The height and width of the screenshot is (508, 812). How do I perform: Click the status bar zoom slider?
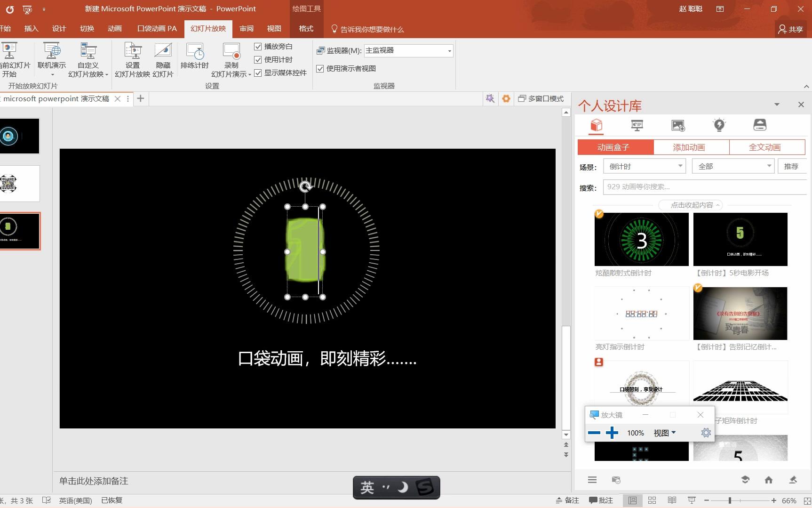740,500
